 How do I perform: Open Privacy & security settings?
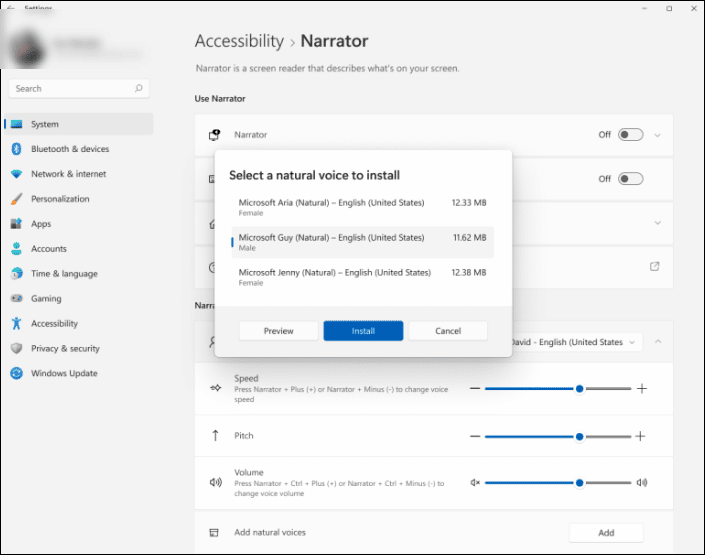[x=79, y=348]
